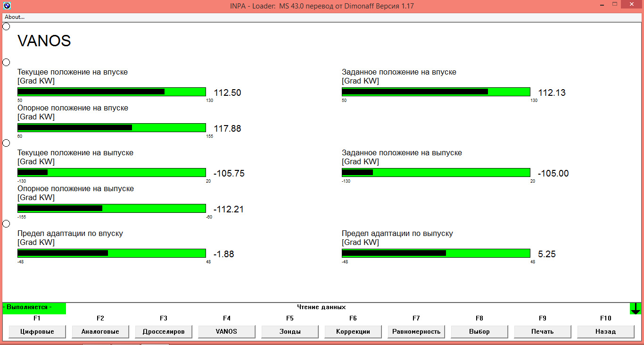Open Аналоговые values screen
Viewport: 644px width, 345px height.
click(100, 331)
